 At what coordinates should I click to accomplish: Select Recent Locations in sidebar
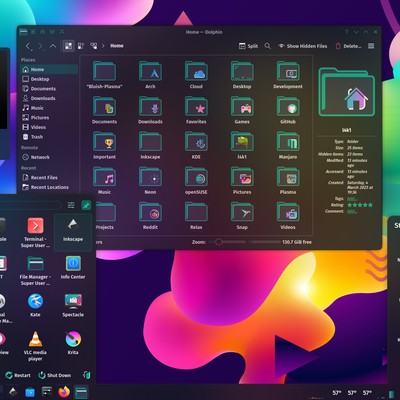click(x=49, y=187)
